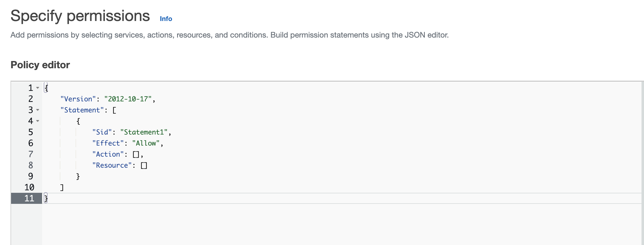
Task: Select the Sid value Statement1
Action: (144, 132)
